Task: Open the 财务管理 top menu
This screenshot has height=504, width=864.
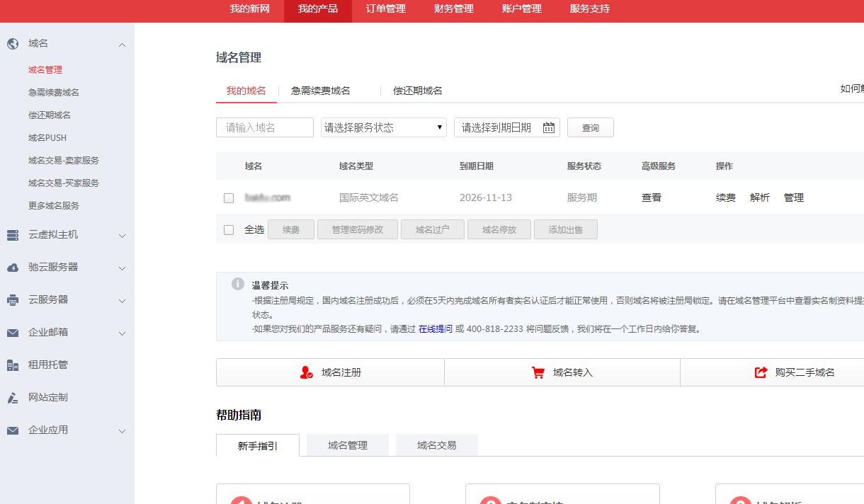Action: (x=453, y=10)
